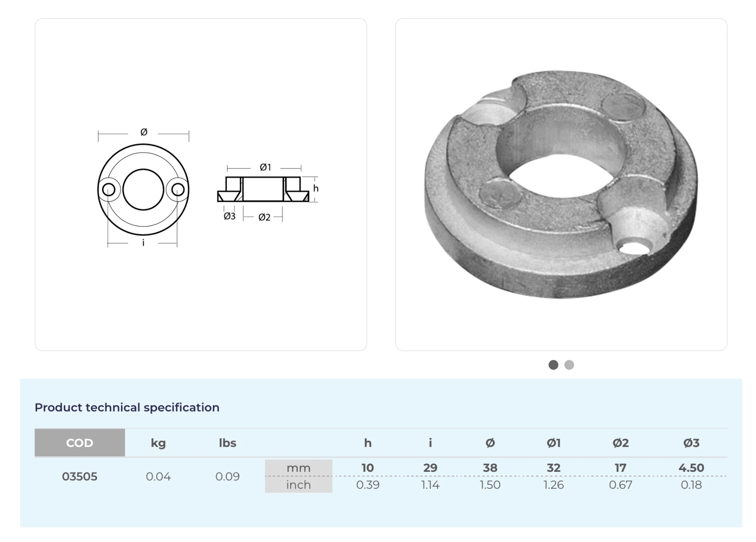Image resolution: width=756 pixels, height=542 pixels.
Task: Click the mm unit row label
Action: 298,468
